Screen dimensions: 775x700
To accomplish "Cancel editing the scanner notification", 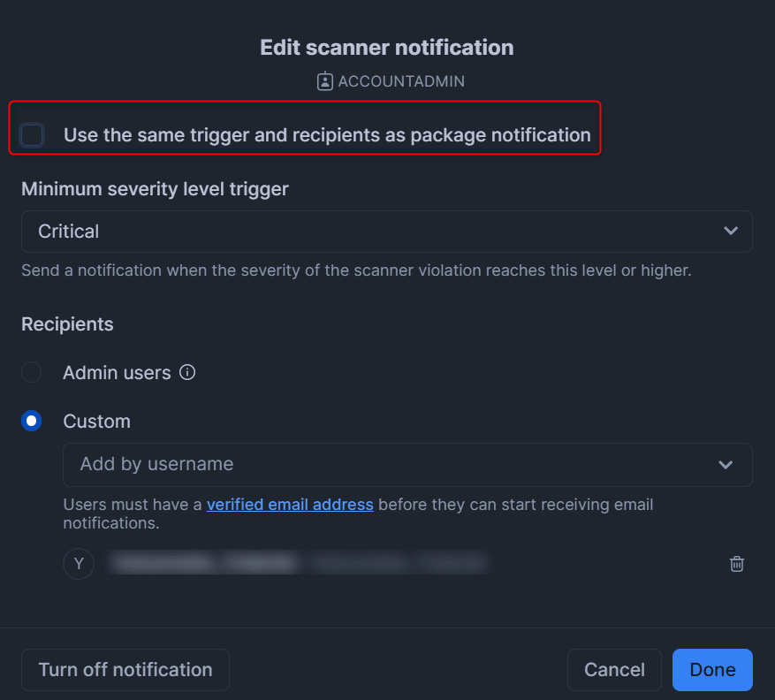I will [x=614, y=670].
